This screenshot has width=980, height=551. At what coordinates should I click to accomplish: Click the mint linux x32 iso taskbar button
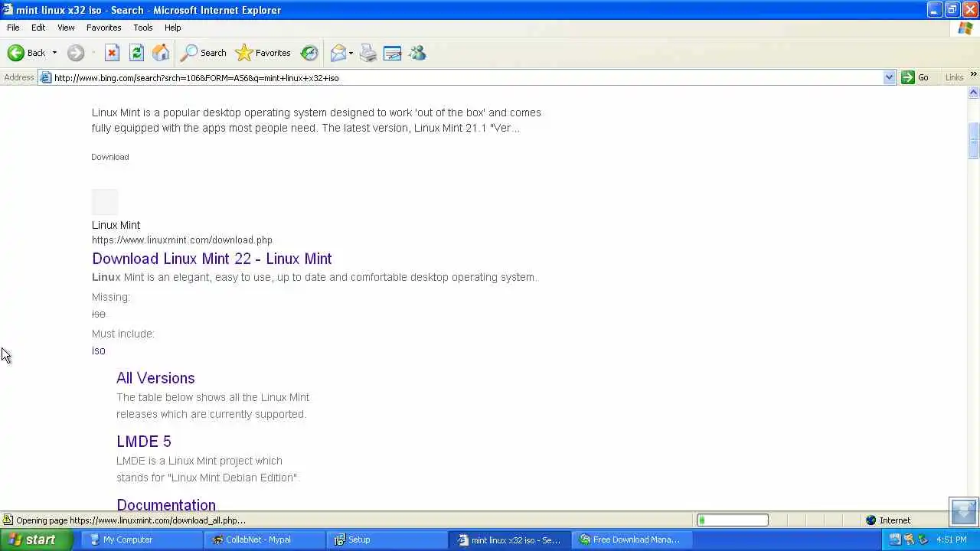pyautogui.click(x=510, y=540)
